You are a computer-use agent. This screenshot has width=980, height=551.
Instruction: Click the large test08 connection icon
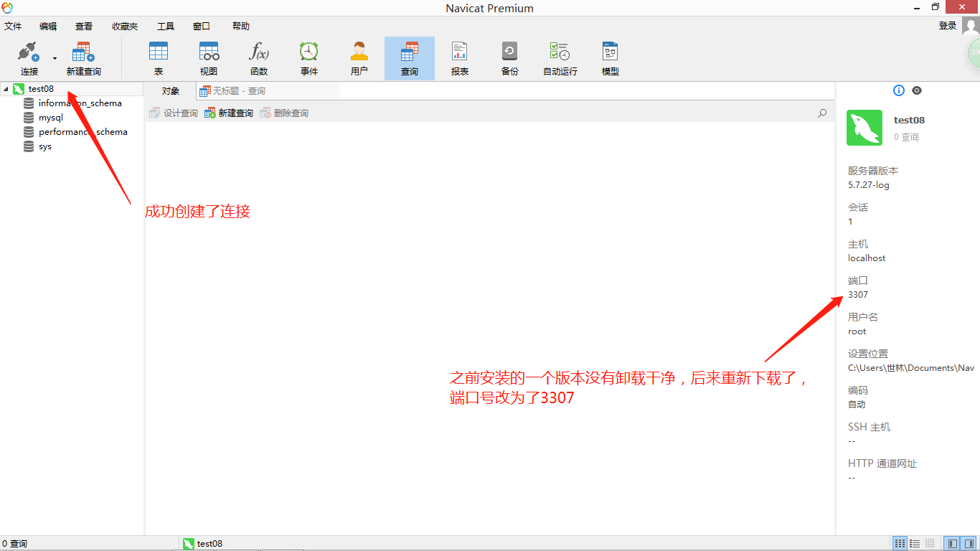(x=864, y=128)
